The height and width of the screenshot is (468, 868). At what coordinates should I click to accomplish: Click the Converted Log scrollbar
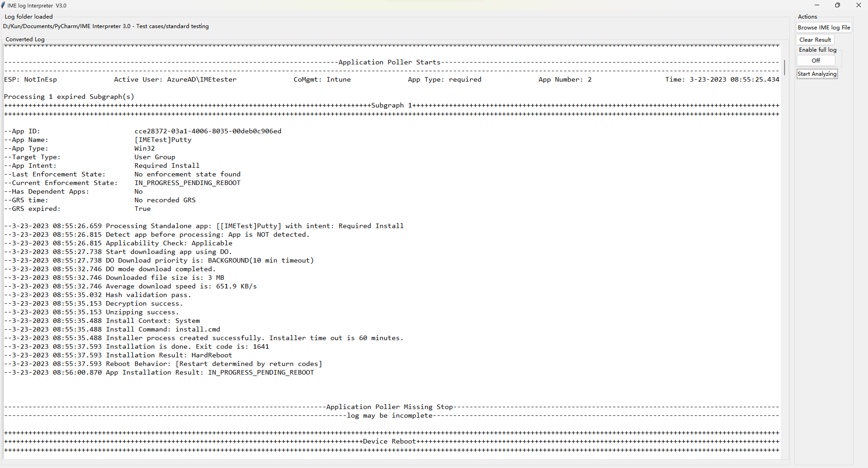click(x=785, y=67)
